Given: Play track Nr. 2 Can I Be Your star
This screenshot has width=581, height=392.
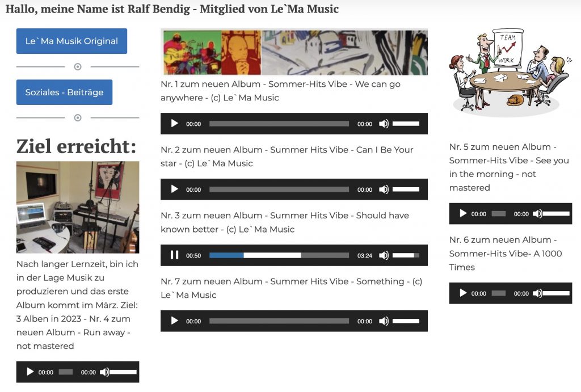Looking at the screenshot, I should (175, 189).
